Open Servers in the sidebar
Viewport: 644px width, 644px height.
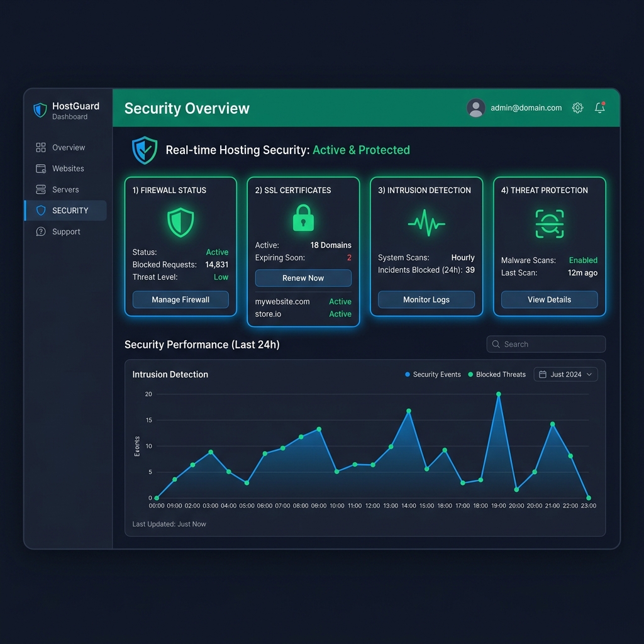(x=65, y=189)
